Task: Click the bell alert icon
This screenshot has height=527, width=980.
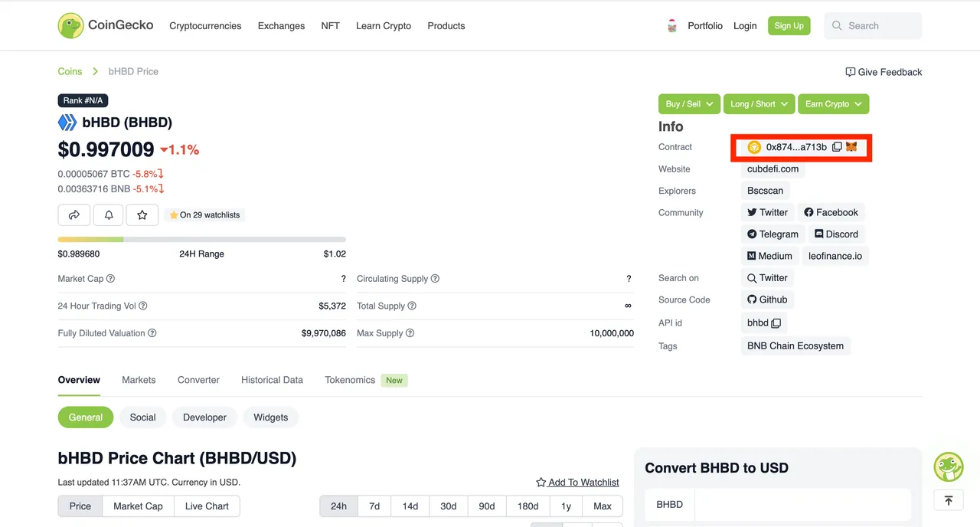Action: pos(109,215)
